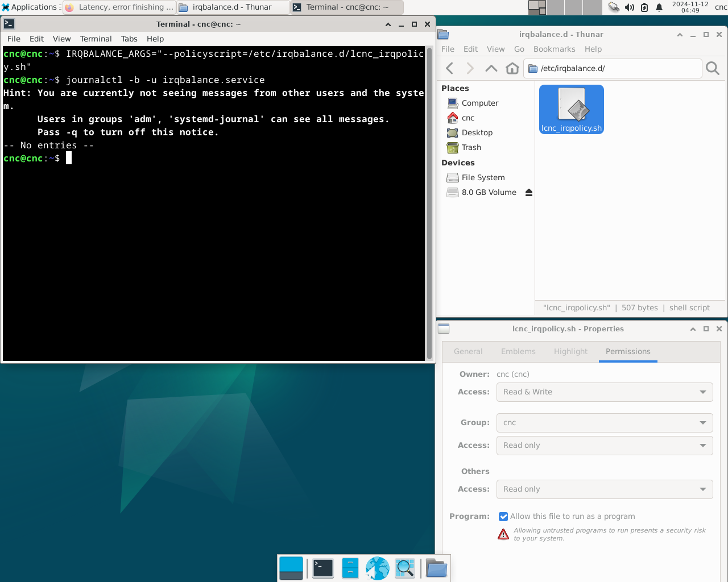Launch web browser from dock
This screenshot has width=728, height=582.
coord(377,568)
